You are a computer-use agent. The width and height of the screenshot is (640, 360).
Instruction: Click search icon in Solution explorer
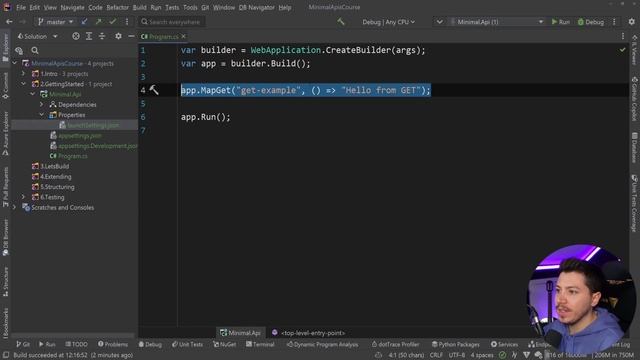pyautogui.click(x=35, y=51)
